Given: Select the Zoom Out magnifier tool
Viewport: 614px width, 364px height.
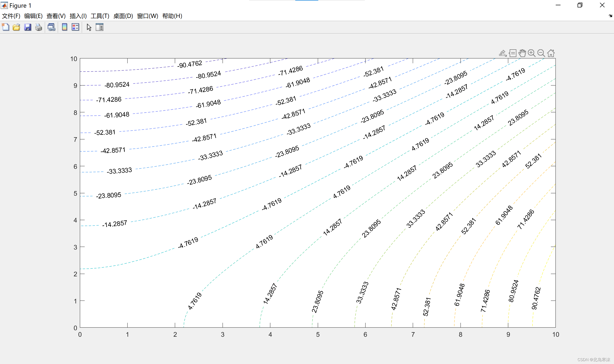Looking at the screenshot, I should click(x=541, y=53).
